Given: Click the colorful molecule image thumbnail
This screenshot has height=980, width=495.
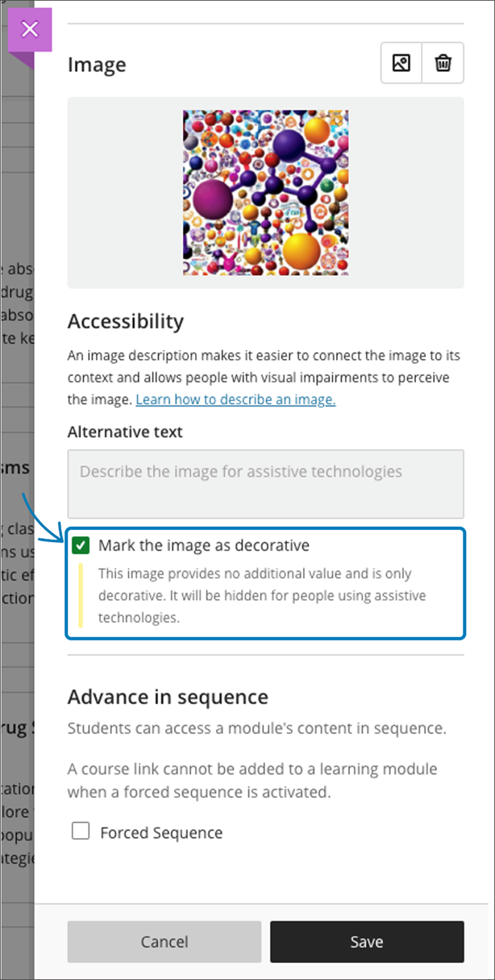Looking at the screenshot, I should [265, 193].
